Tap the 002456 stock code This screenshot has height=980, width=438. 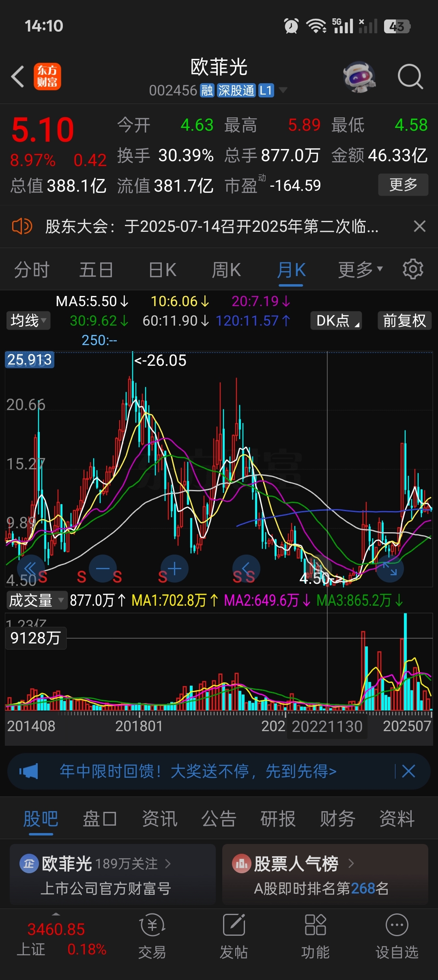173,90
